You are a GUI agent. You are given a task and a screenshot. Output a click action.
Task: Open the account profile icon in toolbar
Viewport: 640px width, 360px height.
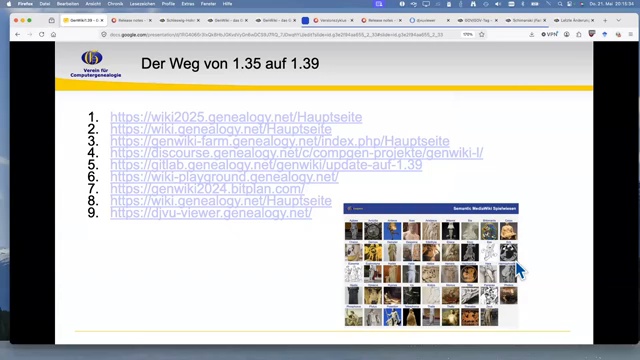coord(567,35)
